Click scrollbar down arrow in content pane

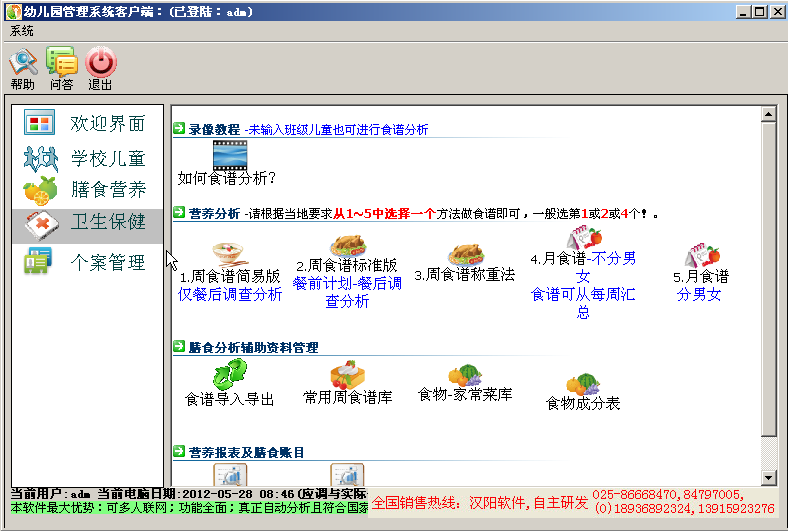pyautogui.click(x=768, y=478)
